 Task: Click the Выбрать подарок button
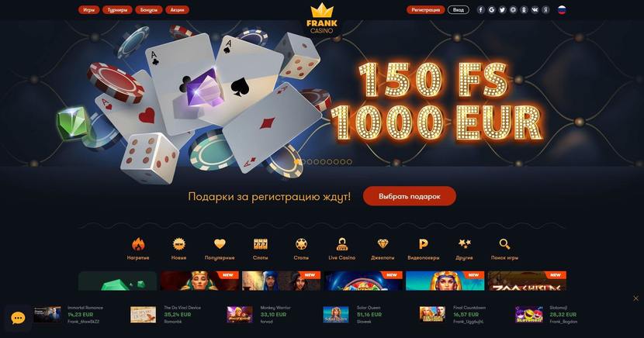point(410,196)
